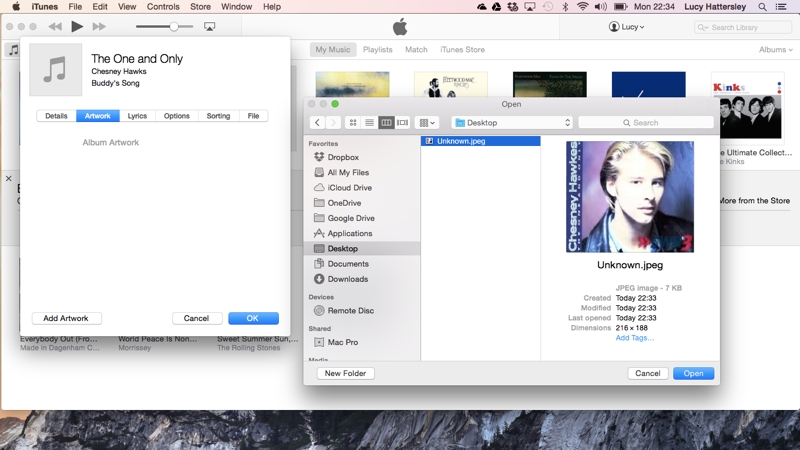The image size is (800, 450).
Task: Select the Sorting tab in song info
Action: click(218, 116)
